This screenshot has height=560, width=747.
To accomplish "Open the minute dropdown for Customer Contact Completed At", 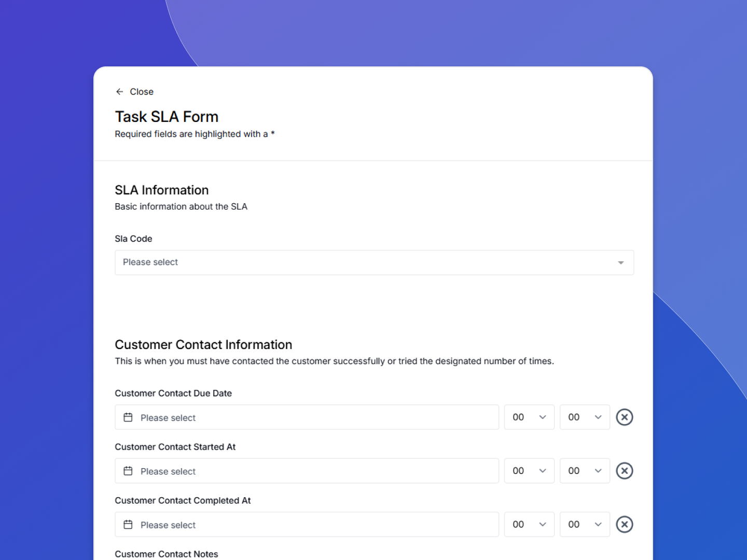I will [x=585, y=524].
